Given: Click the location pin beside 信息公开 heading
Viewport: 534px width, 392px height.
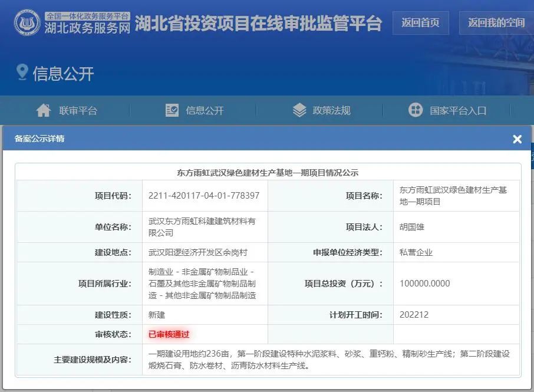Looking at the screenshot, I should pos(22,72).
